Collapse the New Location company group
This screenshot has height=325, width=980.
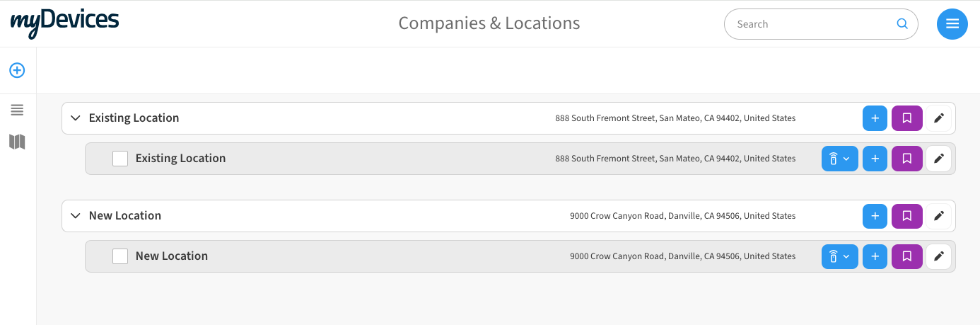coord(76,216)
